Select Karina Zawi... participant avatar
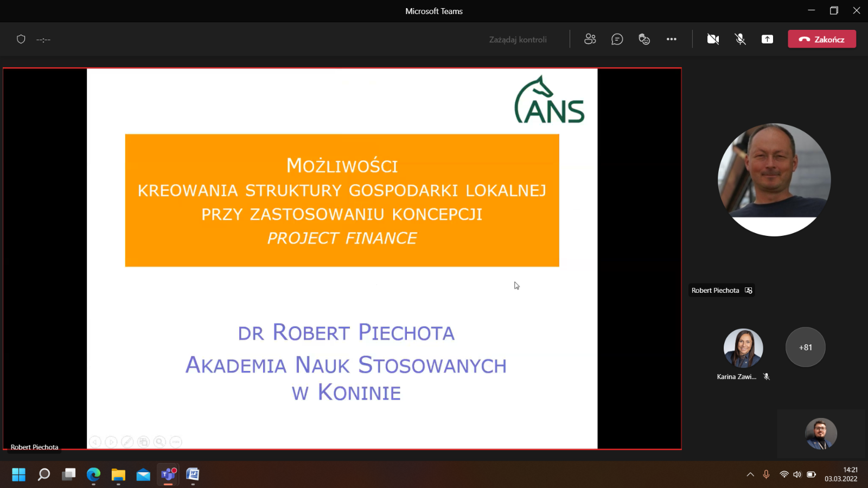Image resolution: width=868 pixels, height=488 pixels. 743,348
